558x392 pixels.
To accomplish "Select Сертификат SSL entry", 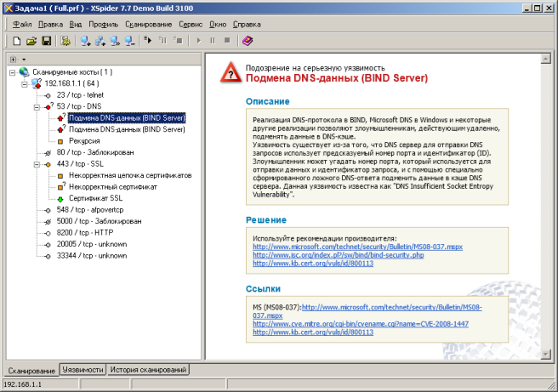I will click(x=96, y=198).
